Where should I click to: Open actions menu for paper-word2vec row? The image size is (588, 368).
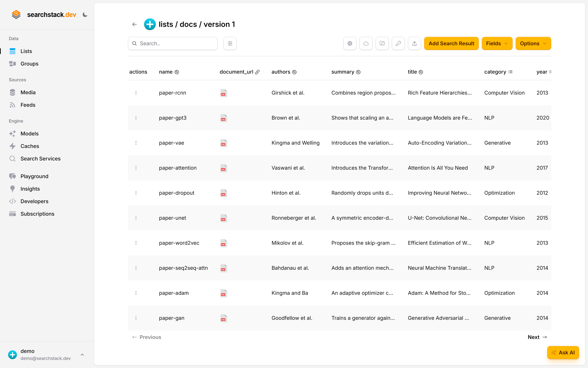tap(136, 243)
